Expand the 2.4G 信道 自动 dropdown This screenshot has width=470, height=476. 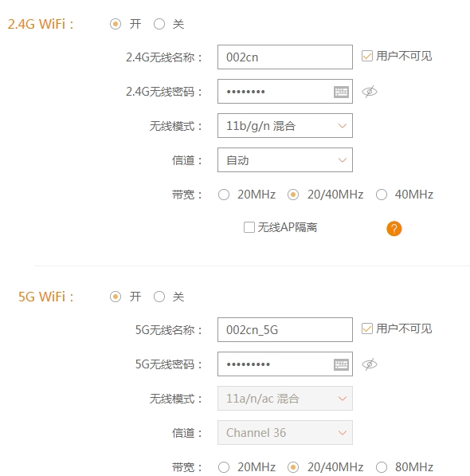pos(285,160)
